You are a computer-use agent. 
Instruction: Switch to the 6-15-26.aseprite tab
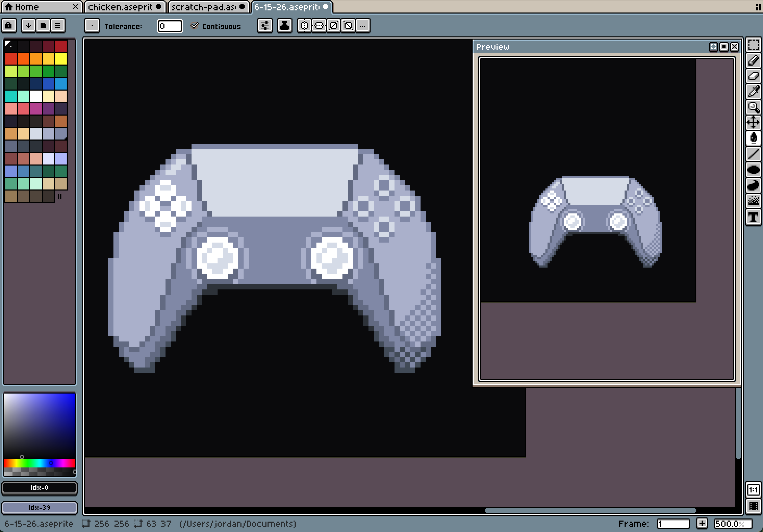point(292,7)
